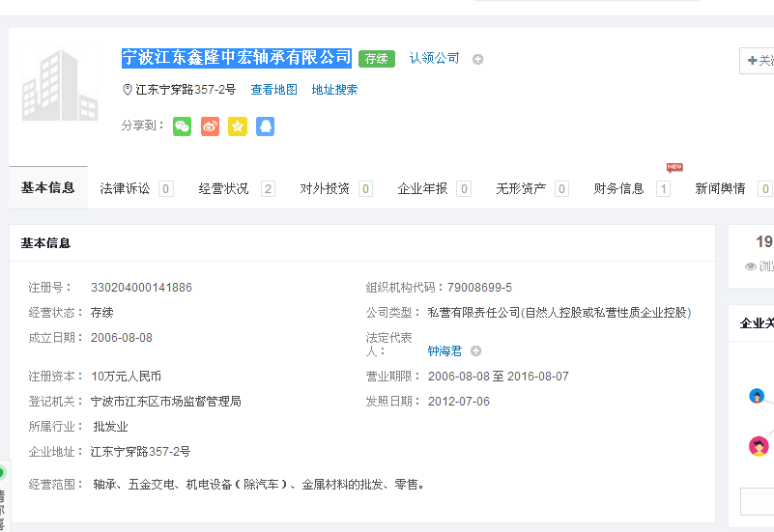Click 地址搜索 link
Screen dimensions: 774x532
point(334,90)
